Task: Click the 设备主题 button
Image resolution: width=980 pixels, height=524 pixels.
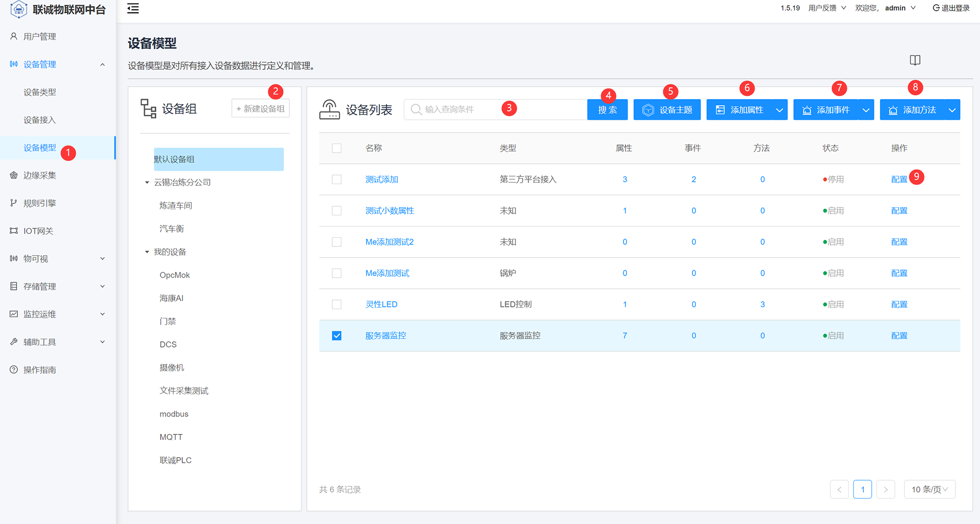Action: [667, 110]
